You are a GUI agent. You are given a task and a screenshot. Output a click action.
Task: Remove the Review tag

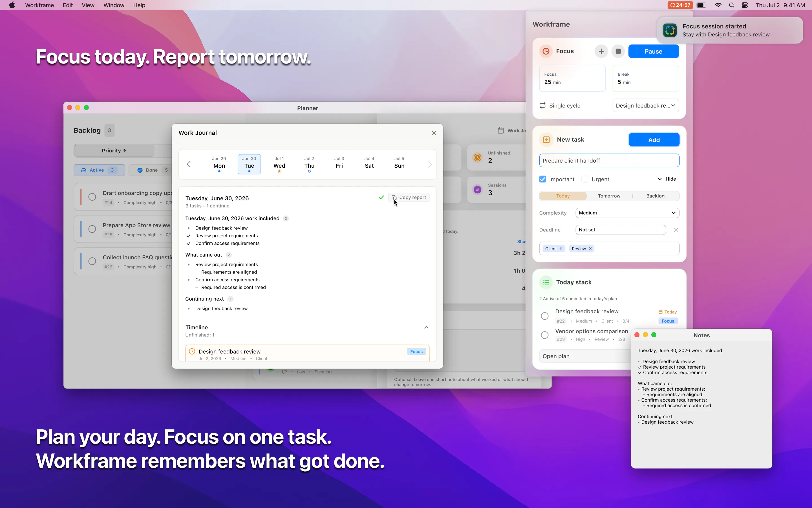[590, 249]
